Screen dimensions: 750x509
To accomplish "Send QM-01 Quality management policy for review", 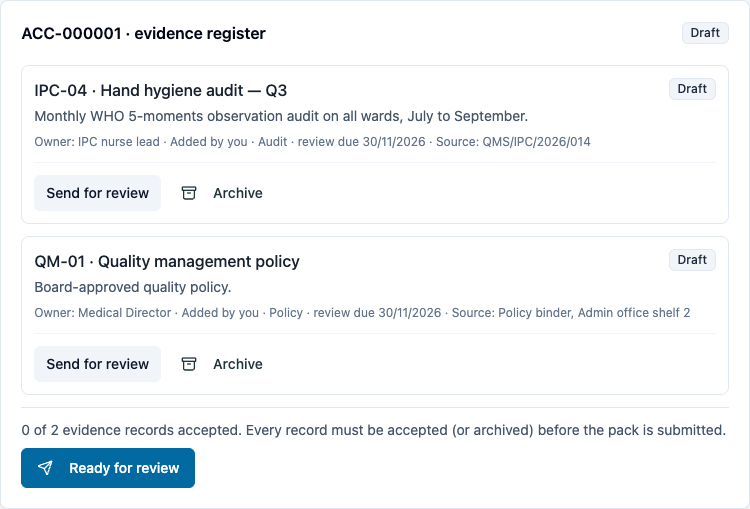I will [98, 364].
